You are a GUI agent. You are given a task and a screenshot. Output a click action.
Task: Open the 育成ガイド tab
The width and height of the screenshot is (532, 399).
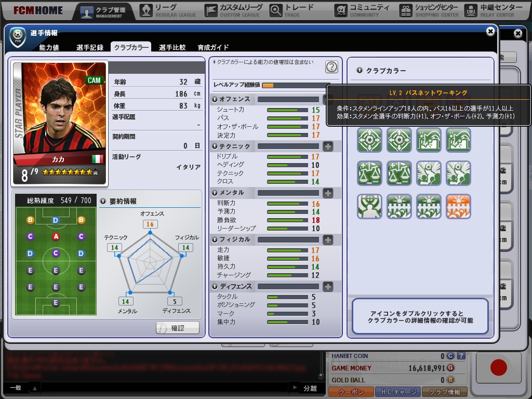coord(213,47)
